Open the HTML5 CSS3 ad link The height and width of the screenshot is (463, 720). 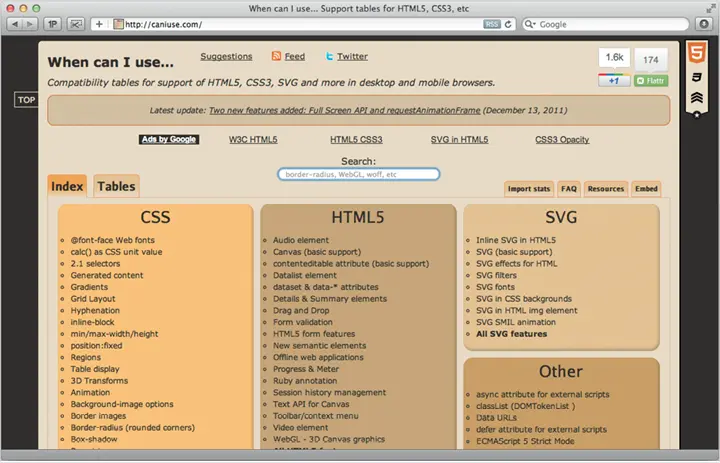(x=356, y=140)
